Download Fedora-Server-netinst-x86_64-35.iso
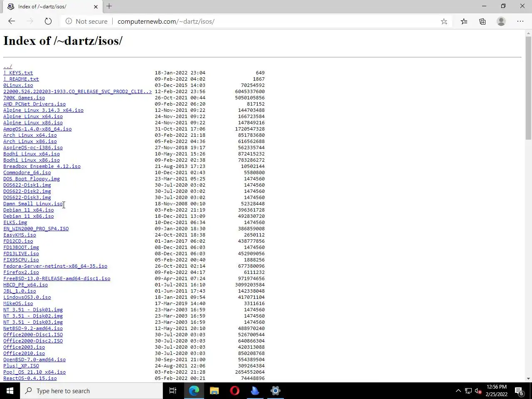The width and height of the screenshot is (532, 399). 55,266
